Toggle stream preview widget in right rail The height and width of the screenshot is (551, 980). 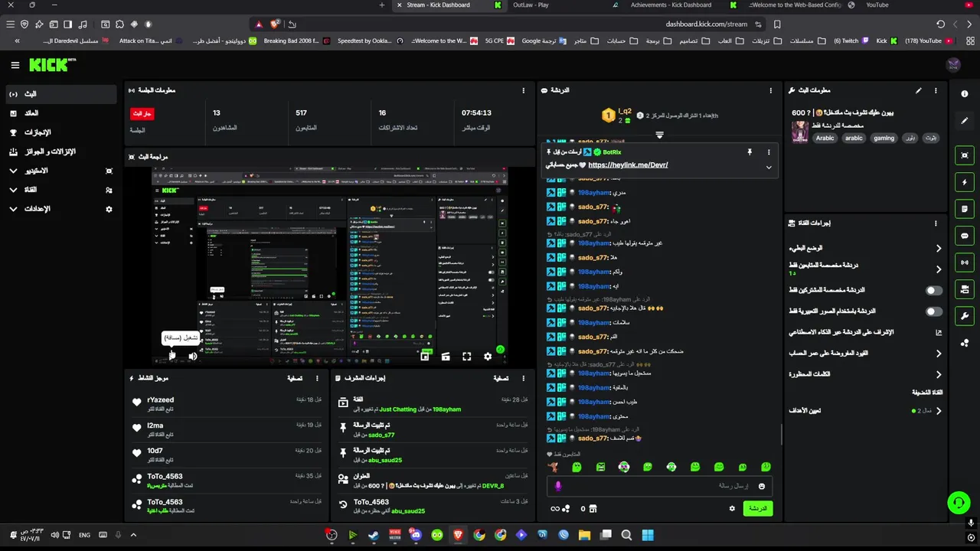click(965, 155)
